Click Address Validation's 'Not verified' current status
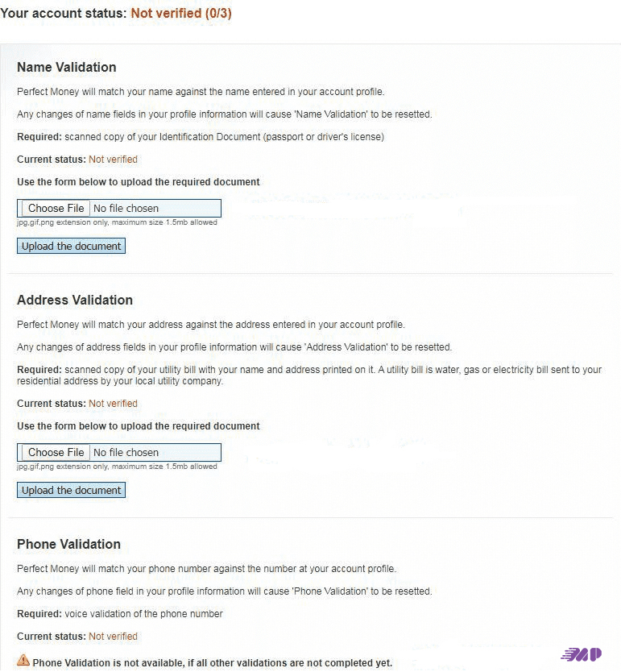This screenshot has width=621, height=672. [x=113, y=404]
